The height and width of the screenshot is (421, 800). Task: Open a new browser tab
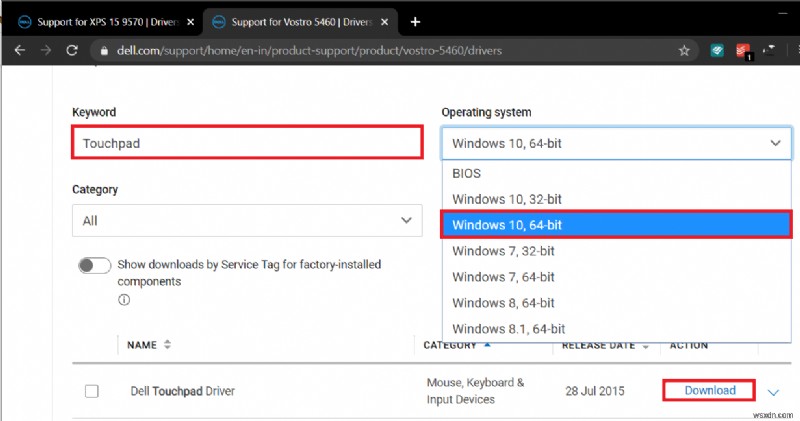point(415,22)
